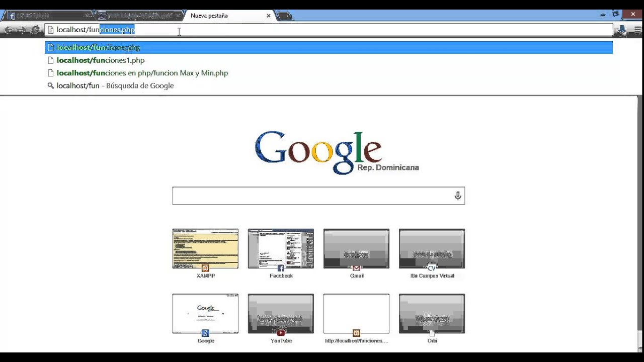Open the Gmail thumbnail
The width and height of the screenshot is (644, 362).
[356, 249]
